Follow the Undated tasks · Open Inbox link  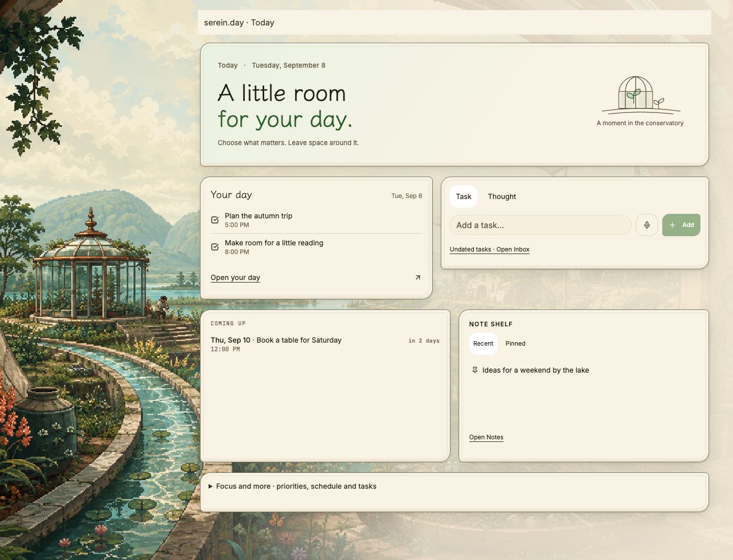tap(490, 249)
